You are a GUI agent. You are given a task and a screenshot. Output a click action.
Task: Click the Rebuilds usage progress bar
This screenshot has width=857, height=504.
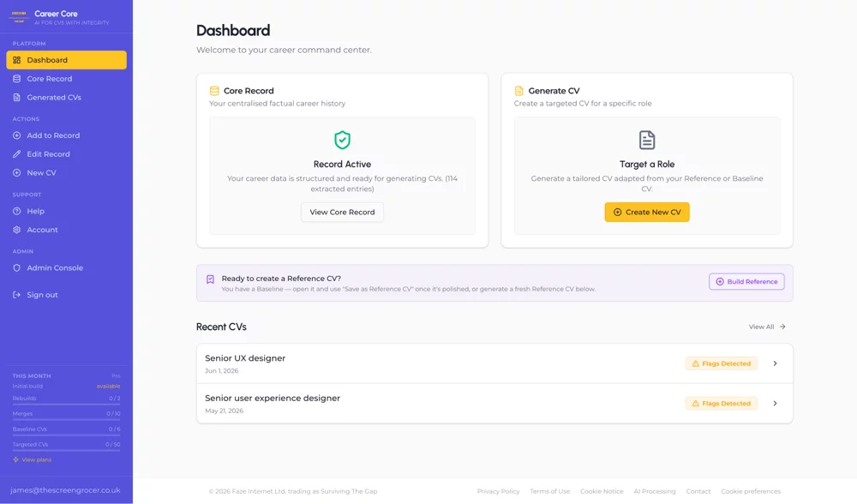point(66,405)
